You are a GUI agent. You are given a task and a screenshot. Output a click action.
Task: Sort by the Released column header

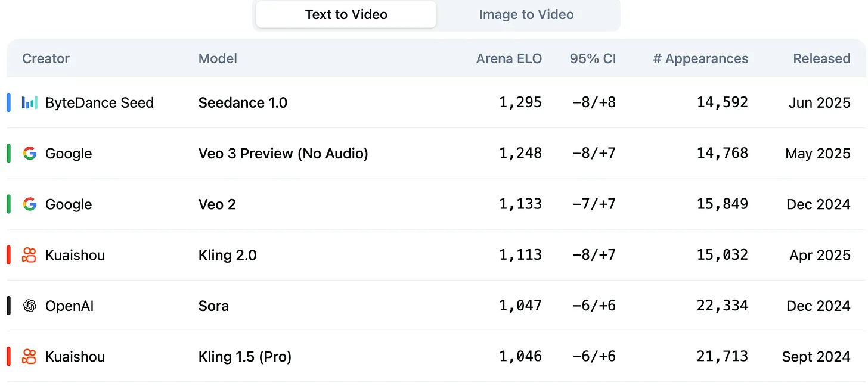point(821,58)
